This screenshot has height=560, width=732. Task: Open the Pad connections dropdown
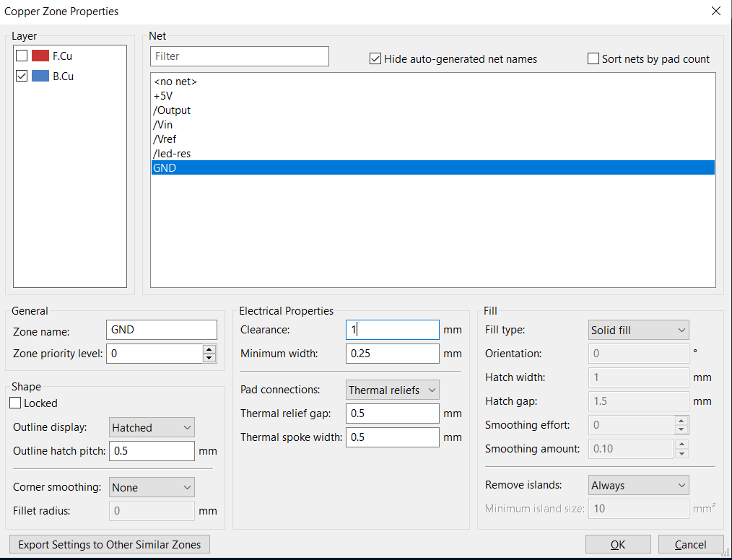392,390
